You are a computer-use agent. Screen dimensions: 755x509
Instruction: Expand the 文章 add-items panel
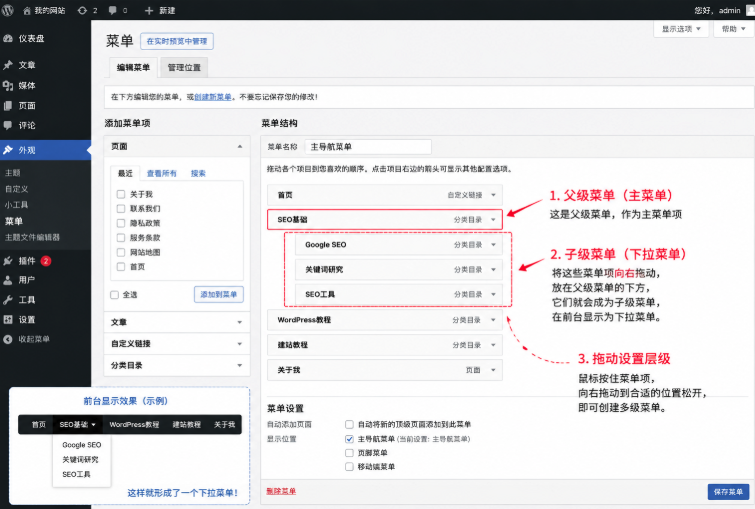[240, 322]
